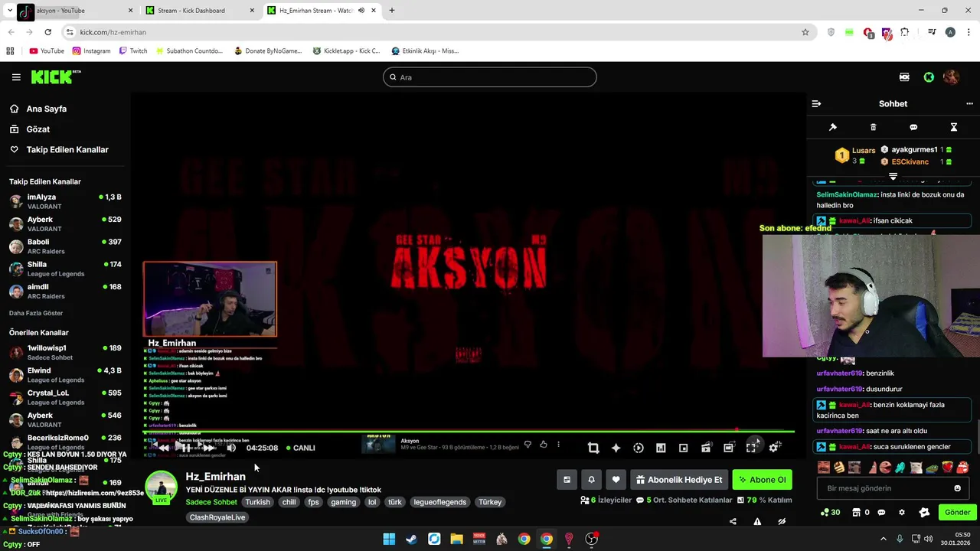Viewport: 980px width, 551px height.
Task: Open Crystal_LoL recommended channel
Action: (65, 397)
